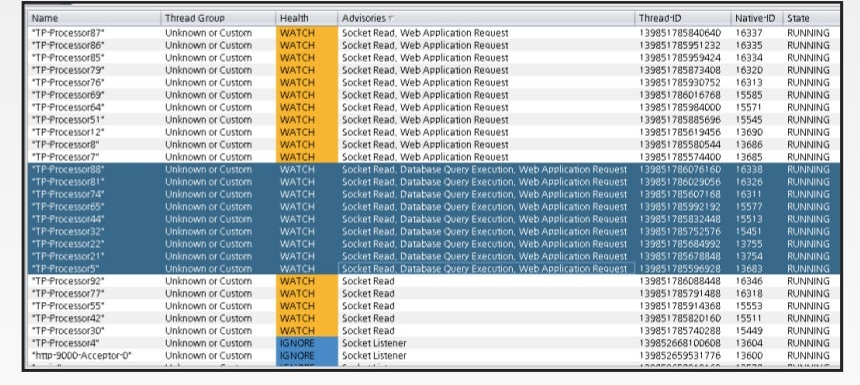Select the "TP-Processor30" row name
This screenshot has width=860, height=385.
coord(68,331)
